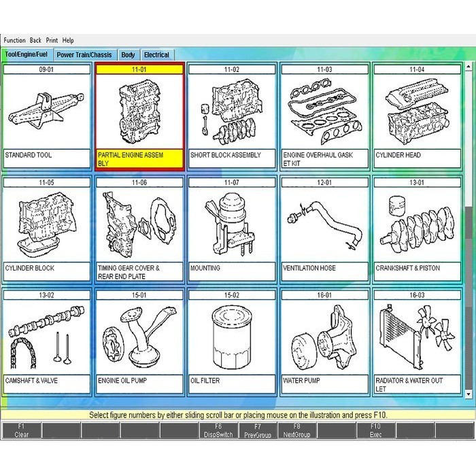Click figure number 16-01 header
The image size is (476, 476).
(x=324, y=295)
